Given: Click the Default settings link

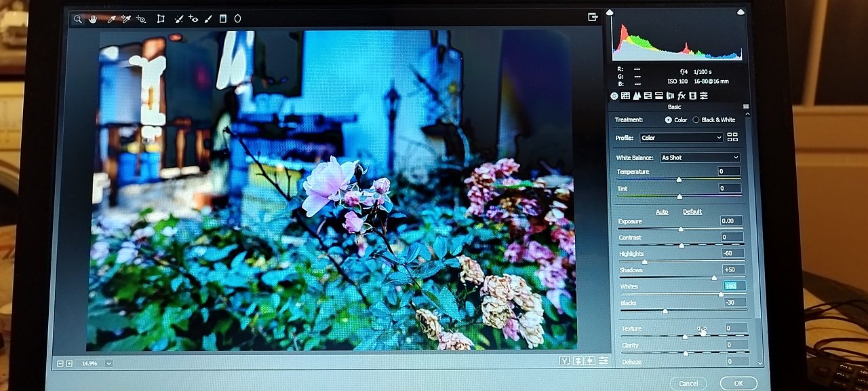Looking at the screenshot, I should click(x=692, y=212).
